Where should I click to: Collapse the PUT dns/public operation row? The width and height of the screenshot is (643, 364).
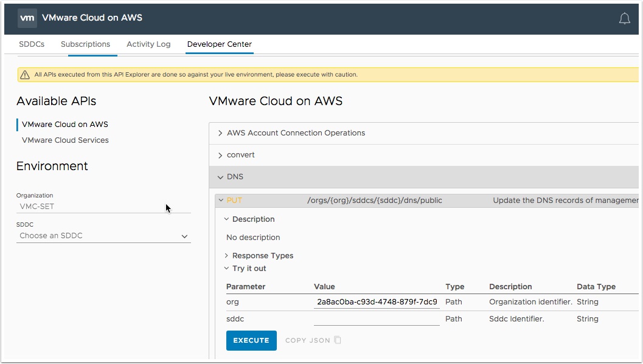(426, 201)
